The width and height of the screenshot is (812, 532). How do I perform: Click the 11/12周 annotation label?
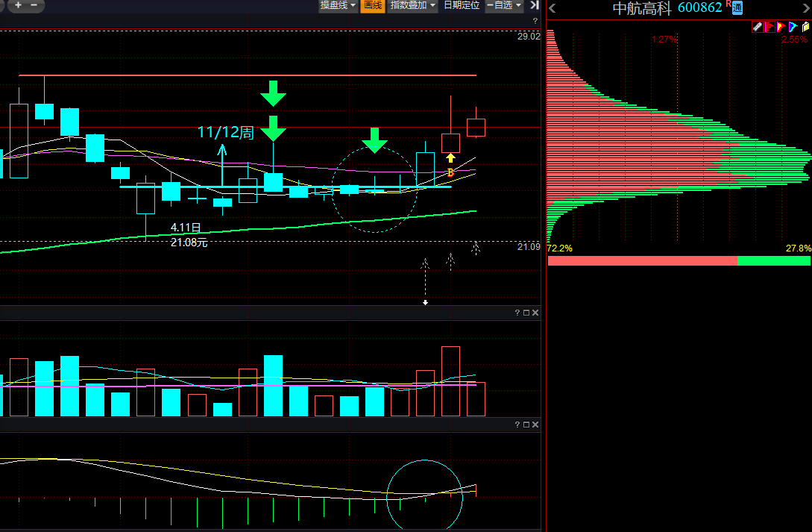[x=226, y=133]
